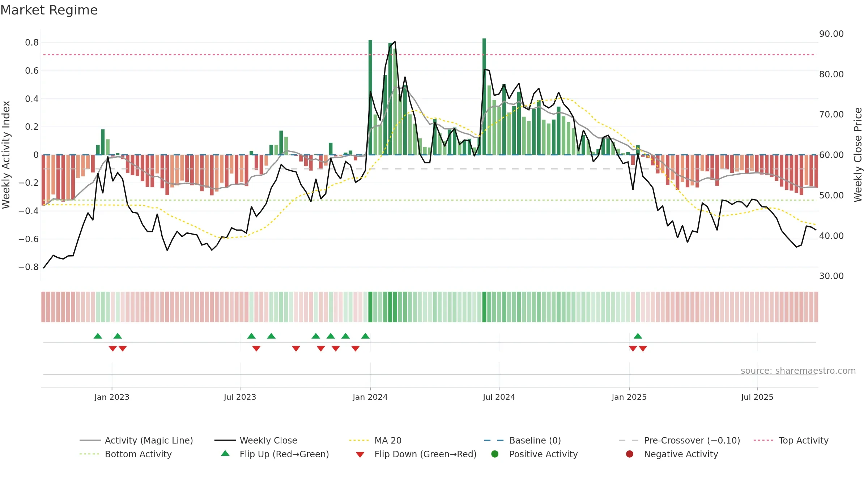Viewport: 868px width, 488px height.
Task: Click the −0.6 tick on left axis
Action: pyautogui.click(x=29, y=239)
